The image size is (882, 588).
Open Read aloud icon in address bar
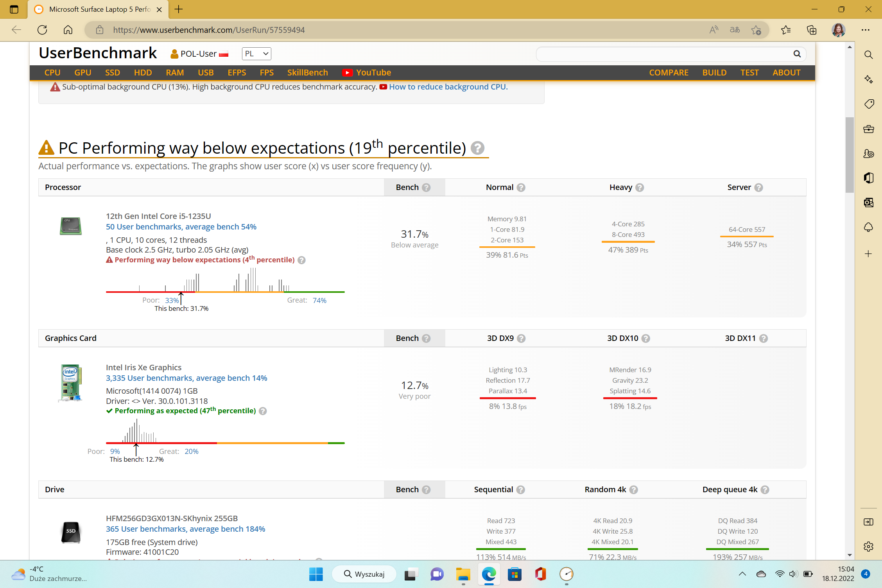tap(714, 30)
